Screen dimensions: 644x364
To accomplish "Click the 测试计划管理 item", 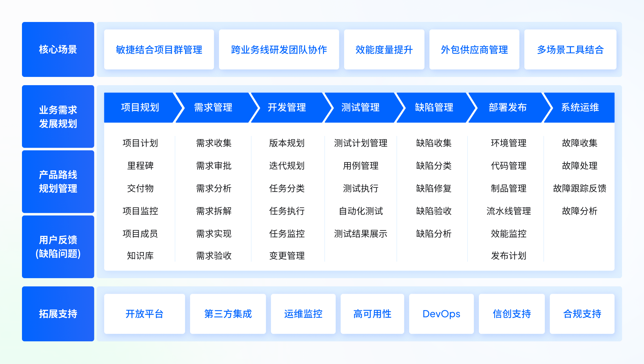I will 360,143.
